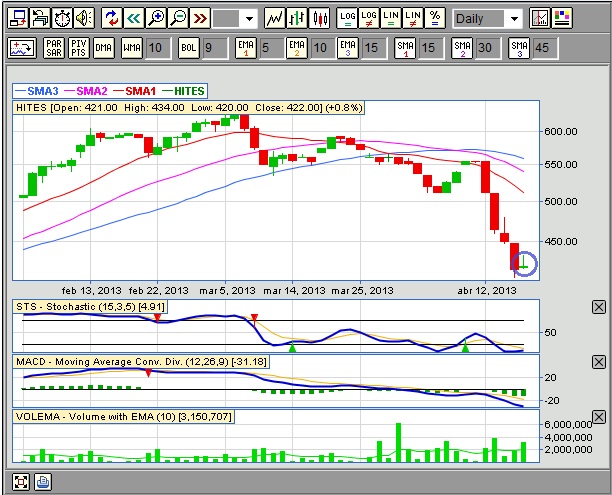Viewport: 612px width, 495px height.
Task: Click the fit-to-screen icon in bottom bar
Action: tap(21, 482)
